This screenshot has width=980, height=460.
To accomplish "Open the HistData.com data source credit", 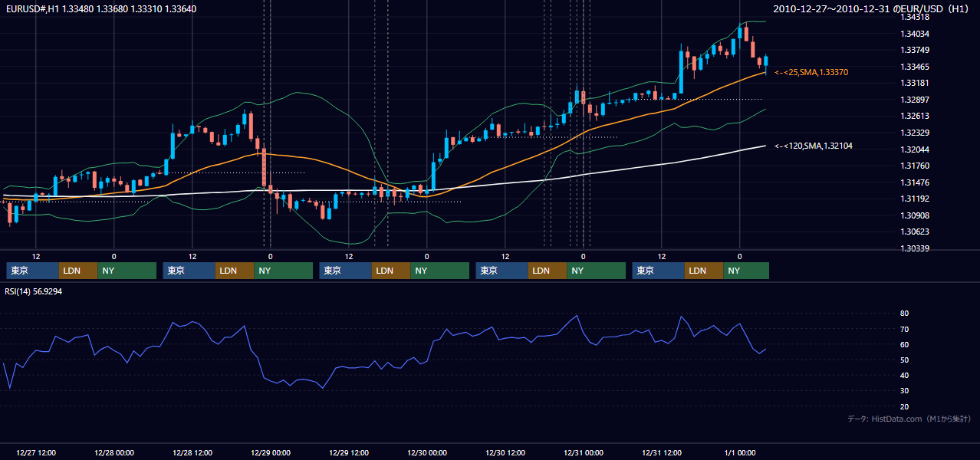I will [909, 419].
